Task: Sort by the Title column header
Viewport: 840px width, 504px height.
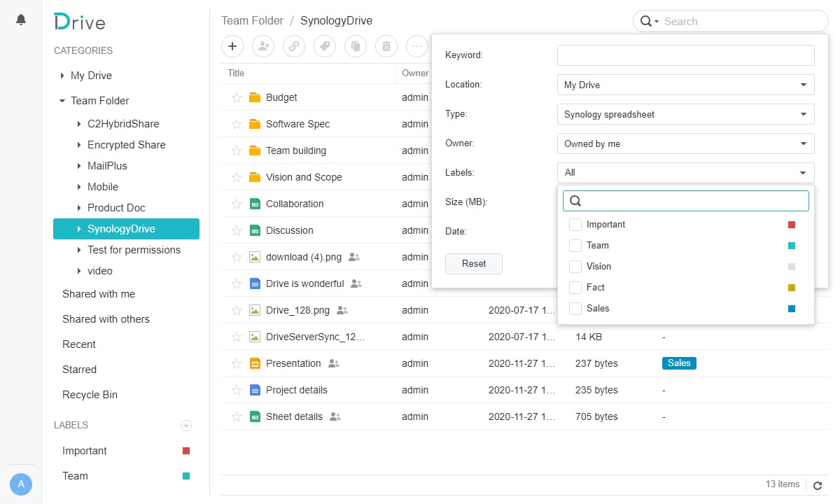Action: [237, 73]
